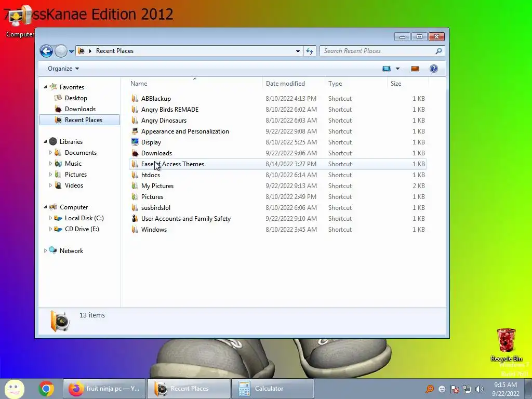This screenshot has width=532, height=399.
Task: Open the view options dropdown arrow
Action: (x=397, y=69)
